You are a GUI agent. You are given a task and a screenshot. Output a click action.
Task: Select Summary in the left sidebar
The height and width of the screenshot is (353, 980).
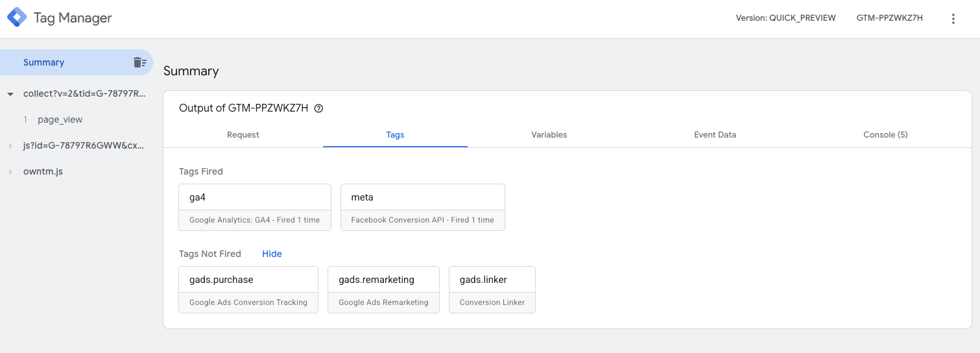(x=43, y=62)
